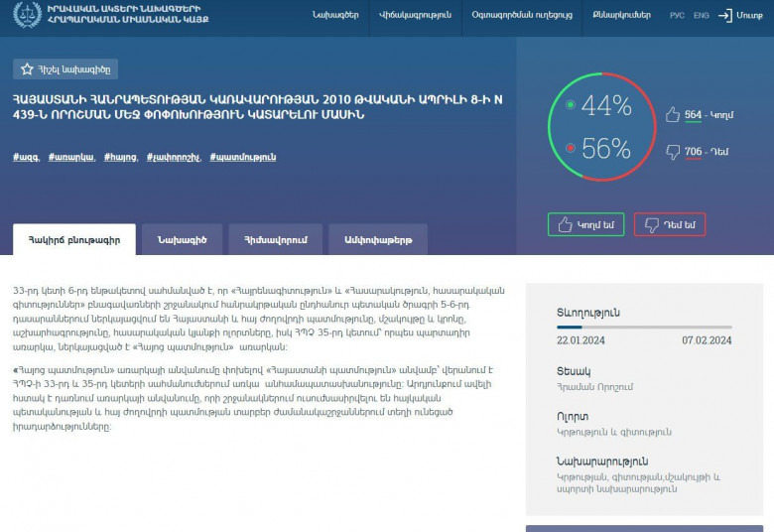The height and width of the screenshot is (532, 774).
Task: Open the Ամփոփաթերթ tab
Action: (x=371, y=239)
